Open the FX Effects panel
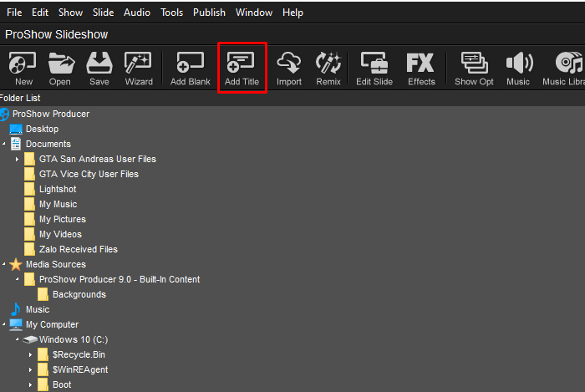 (x=420, y=63)
